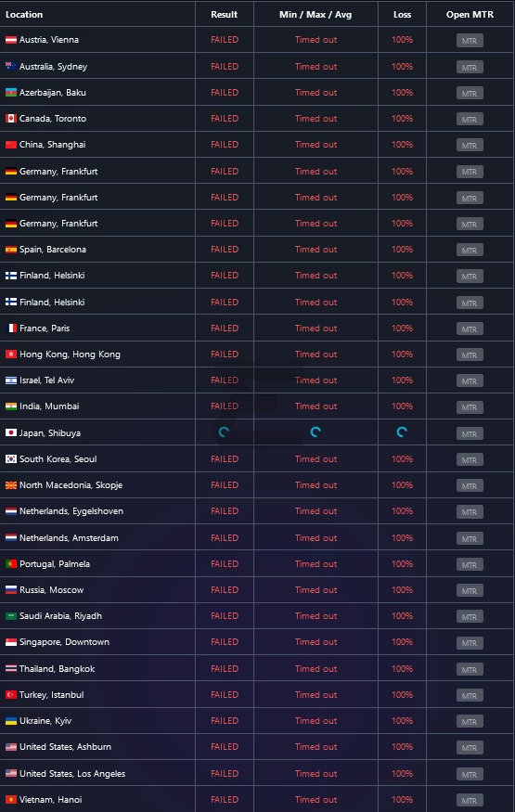Open MTR for China, Shanghai

point(470,146)
